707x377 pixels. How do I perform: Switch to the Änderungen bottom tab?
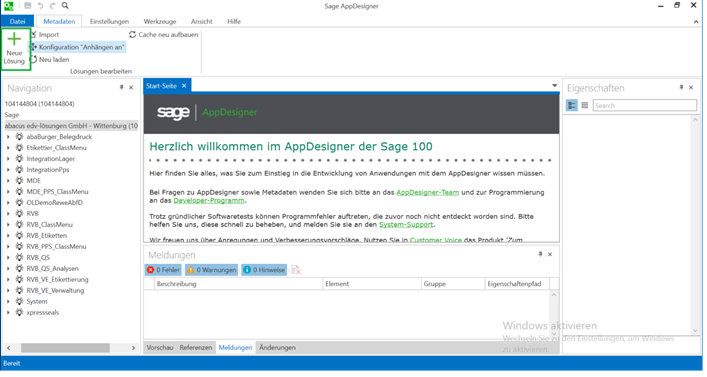[277, 348]
